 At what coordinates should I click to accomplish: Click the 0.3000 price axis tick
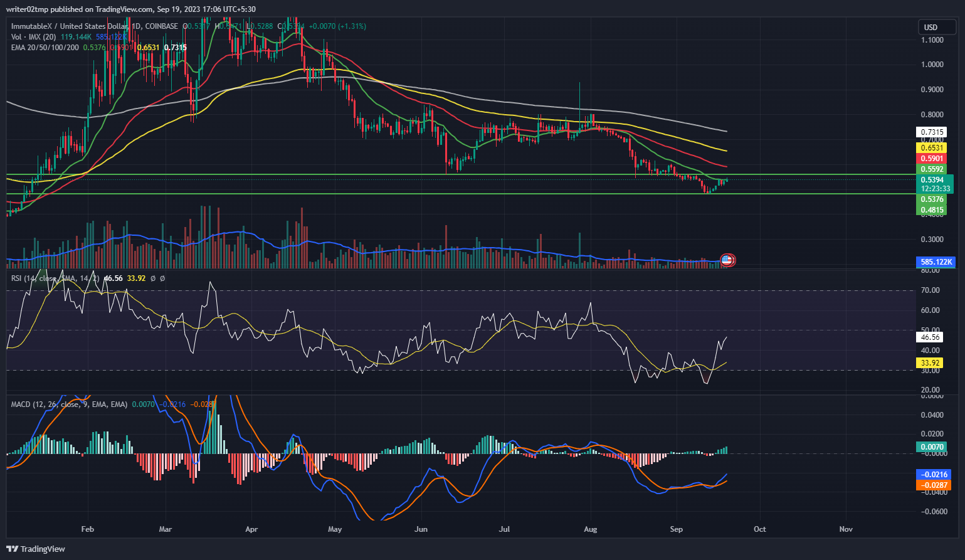click(x=932, y=240)
